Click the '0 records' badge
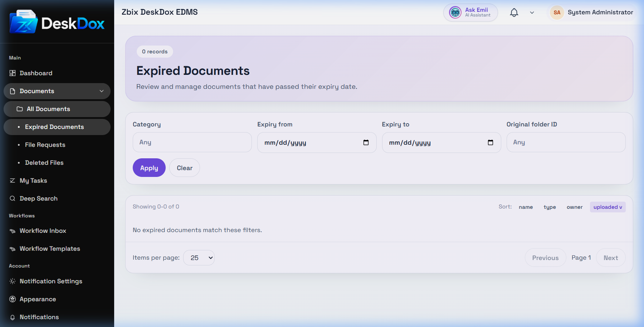Viewport: 644px width, 327px height. pyautogui.click(x=155, y=52)
